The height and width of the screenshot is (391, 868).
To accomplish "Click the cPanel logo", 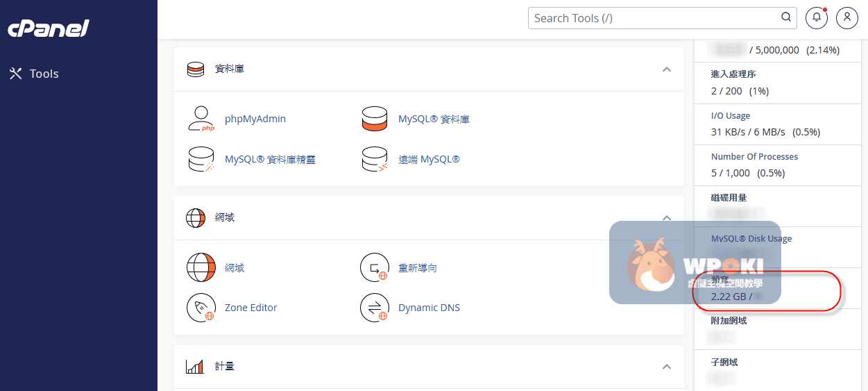I will (x=49, y=28).
